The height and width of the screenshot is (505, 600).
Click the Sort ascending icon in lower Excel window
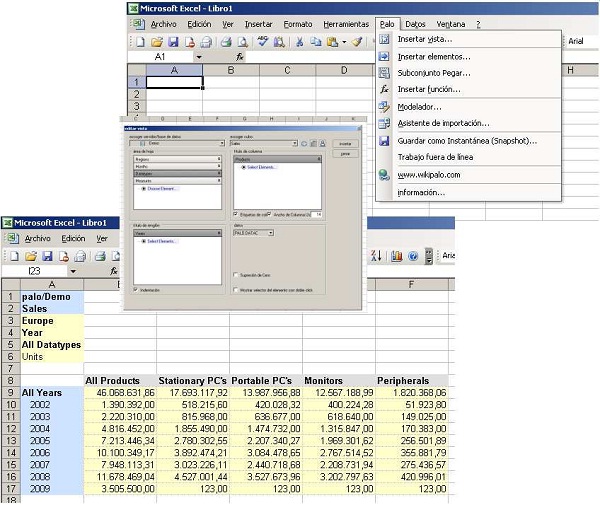click(x=376, y=256)
